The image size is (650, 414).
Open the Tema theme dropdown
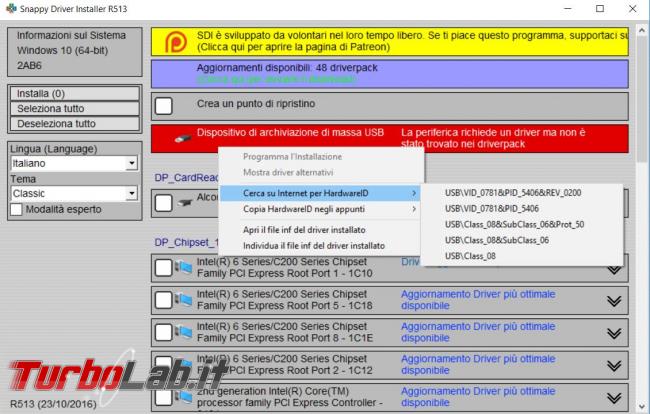coord(131,193)
